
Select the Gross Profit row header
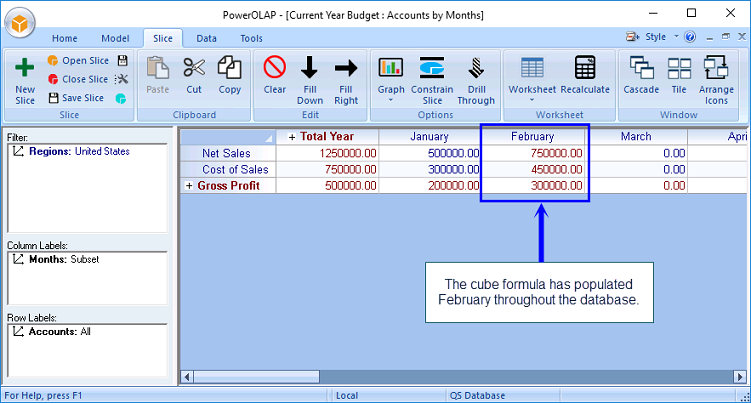click(228, 185)
